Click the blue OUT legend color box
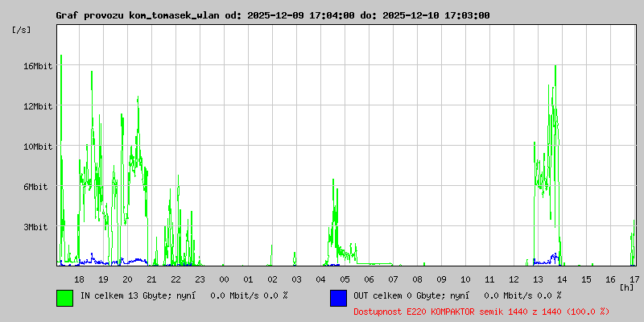 point(338,298)
